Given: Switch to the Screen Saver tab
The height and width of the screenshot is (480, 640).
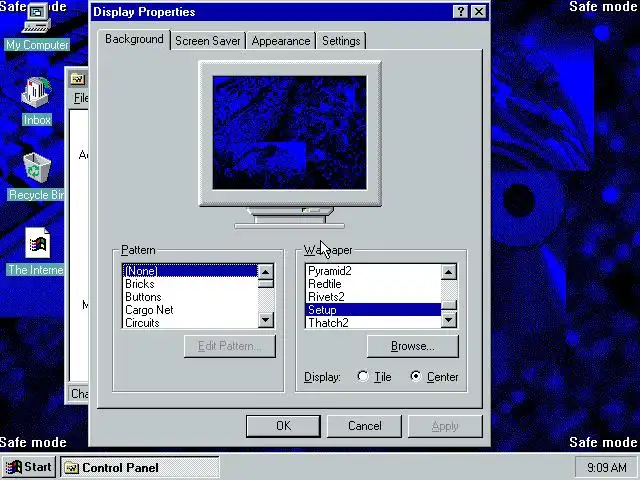Looking at the screenshot, I should tap(208, 41).
